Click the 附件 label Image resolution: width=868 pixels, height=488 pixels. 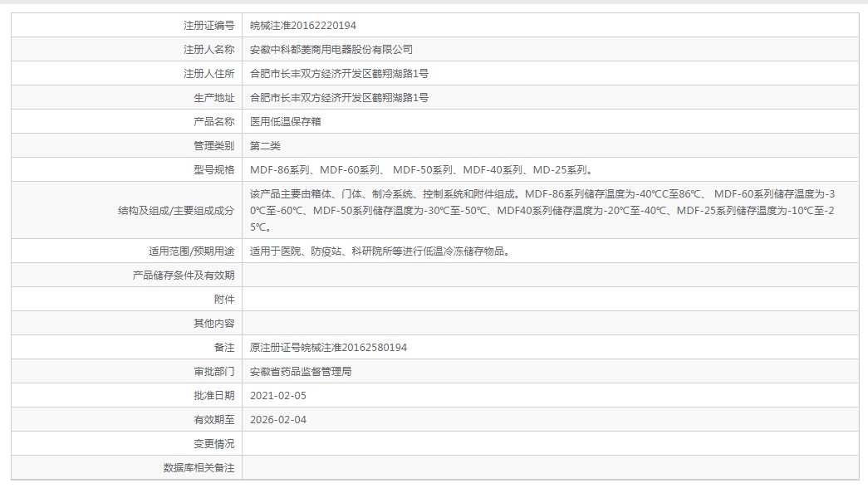[x=224, y=300]
